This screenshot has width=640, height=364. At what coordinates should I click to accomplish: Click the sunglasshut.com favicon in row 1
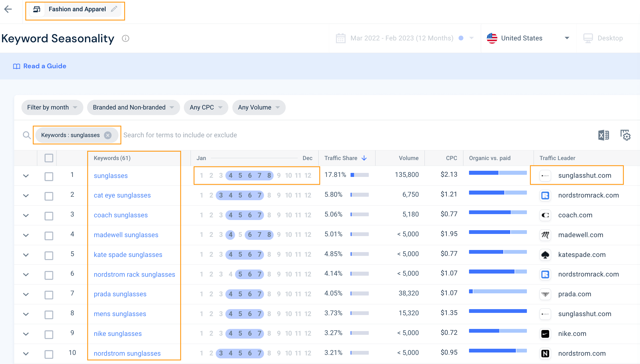[x=545, y=176]
